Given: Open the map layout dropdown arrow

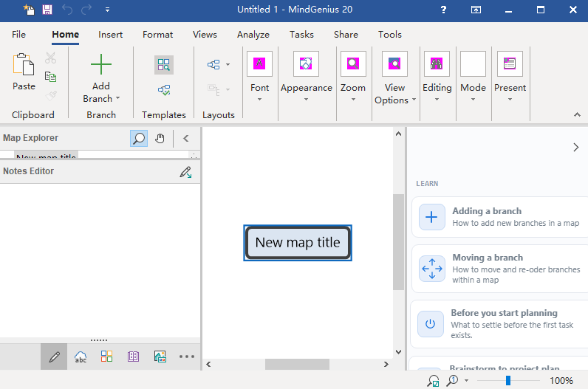Looking at the screenshot, I should pos(228,64).
